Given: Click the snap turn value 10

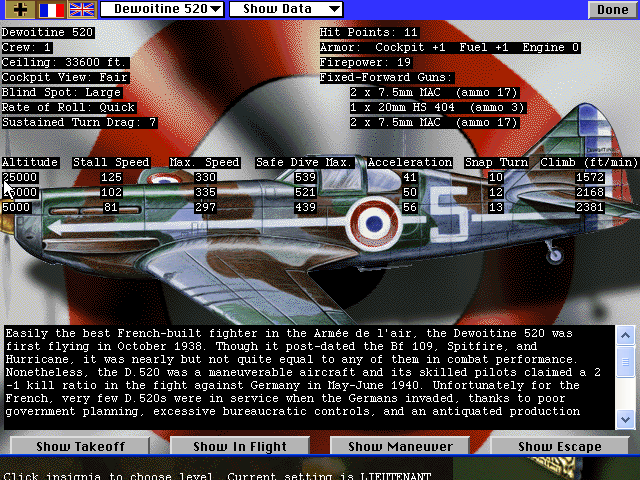Looking at the screenshot, I should [x=496, y=178].
